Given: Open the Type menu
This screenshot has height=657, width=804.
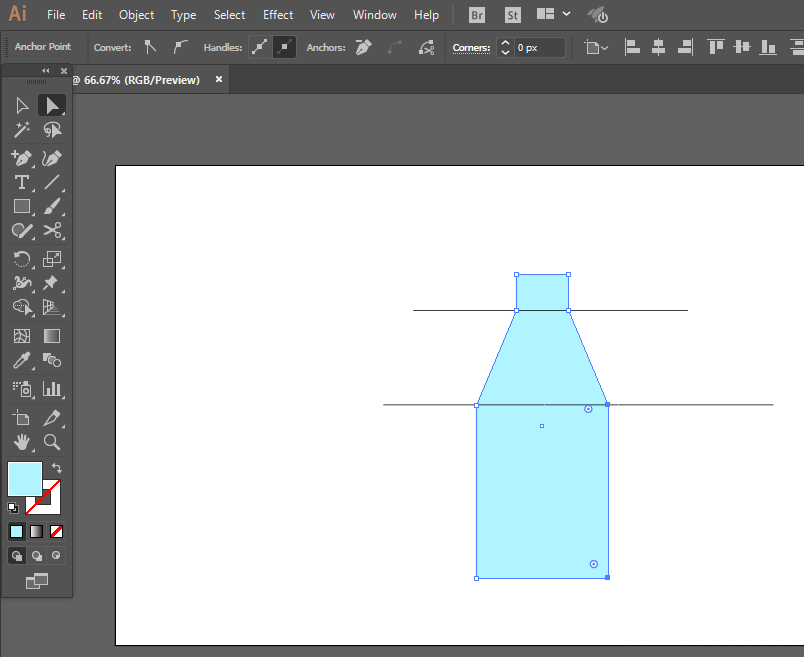Looking at the screenshot, I should point(184,15).
